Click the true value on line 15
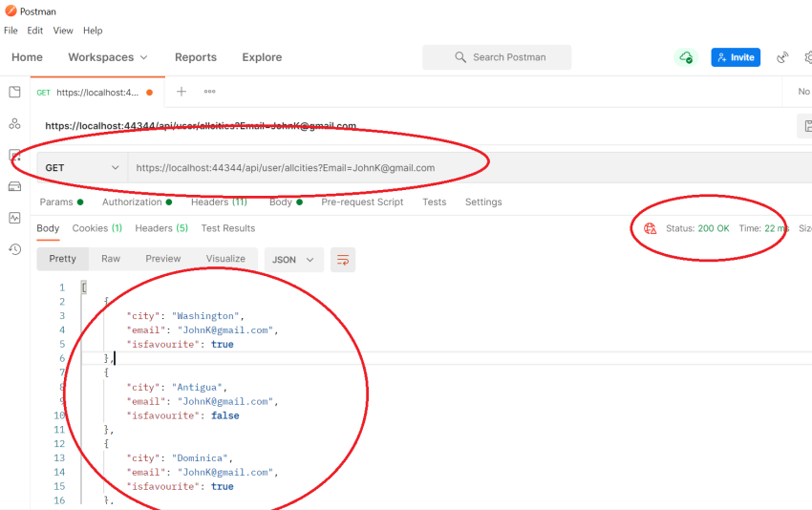Image resolution: width=812 pixels, height=510 pixels. coord(223,487)
